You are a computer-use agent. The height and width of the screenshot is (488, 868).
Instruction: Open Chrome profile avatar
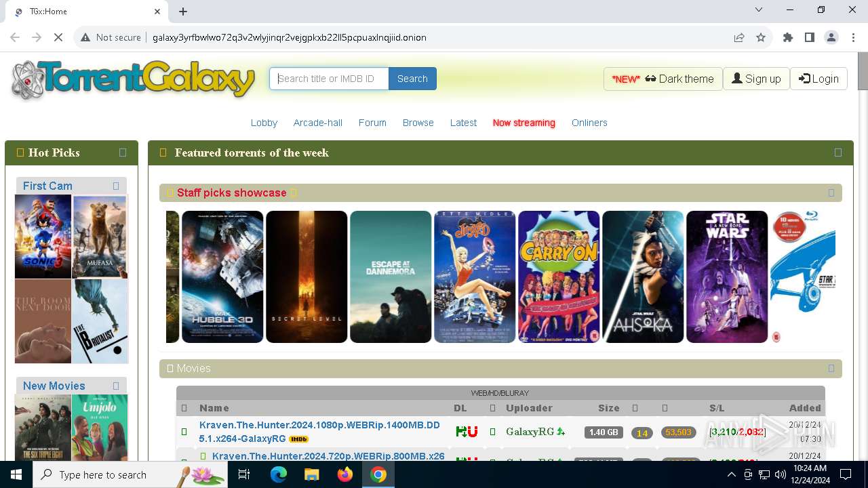[x=831, y=37]
